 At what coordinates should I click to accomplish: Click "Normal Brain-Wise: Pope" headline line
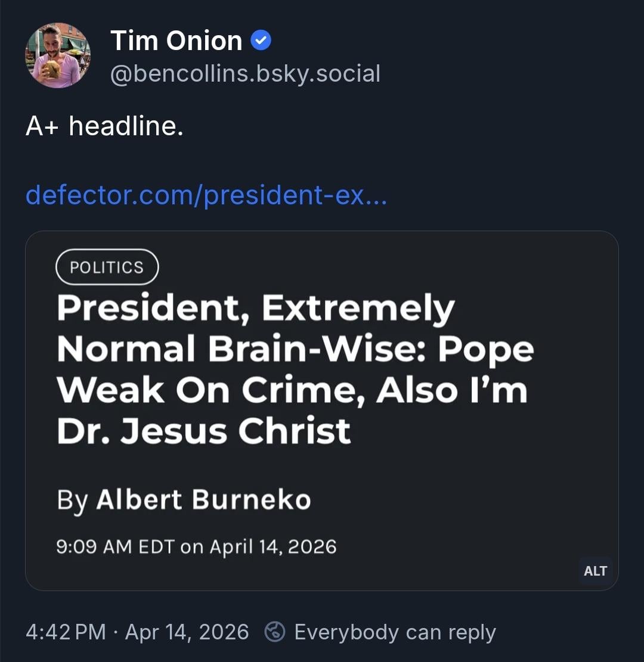[x=295, y=349]
